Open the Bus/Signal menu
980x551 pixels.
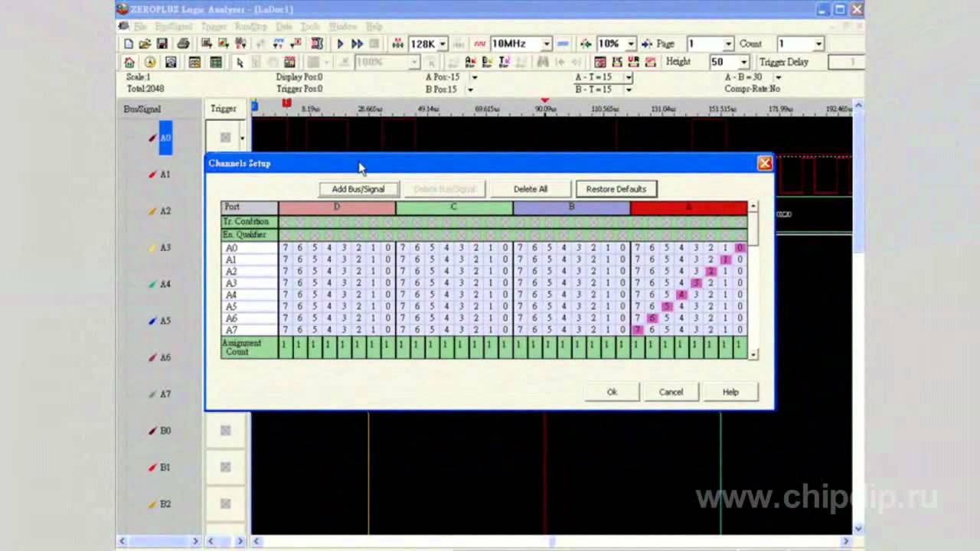coord(174,26)
